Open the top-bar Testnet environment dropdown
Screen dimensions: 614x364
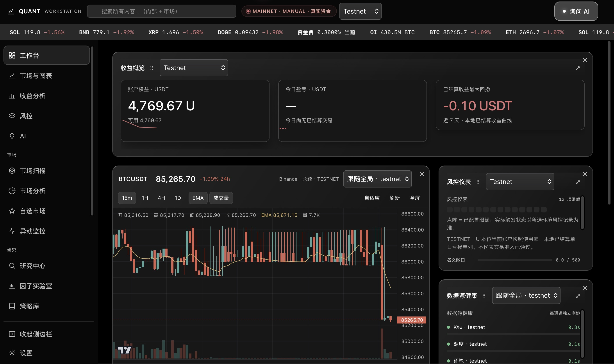click(360, 11)
